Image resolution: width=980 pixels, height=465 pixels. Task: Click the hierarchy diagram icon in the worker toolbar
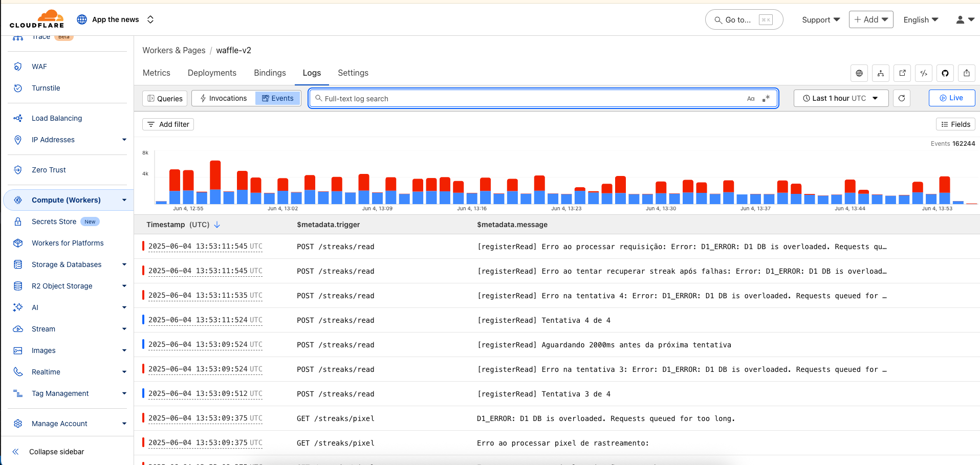pos(881,73)
